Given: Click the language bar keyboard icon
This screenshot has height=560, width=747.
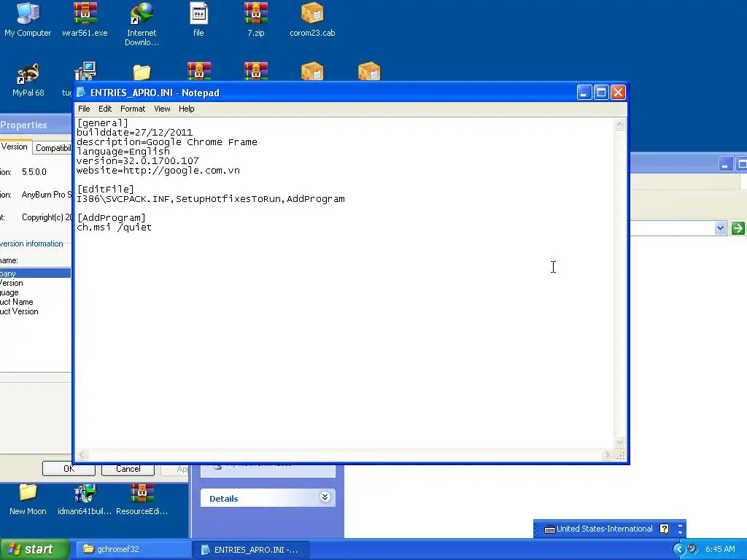Looking at the screenshot, I should coord(549,529).
